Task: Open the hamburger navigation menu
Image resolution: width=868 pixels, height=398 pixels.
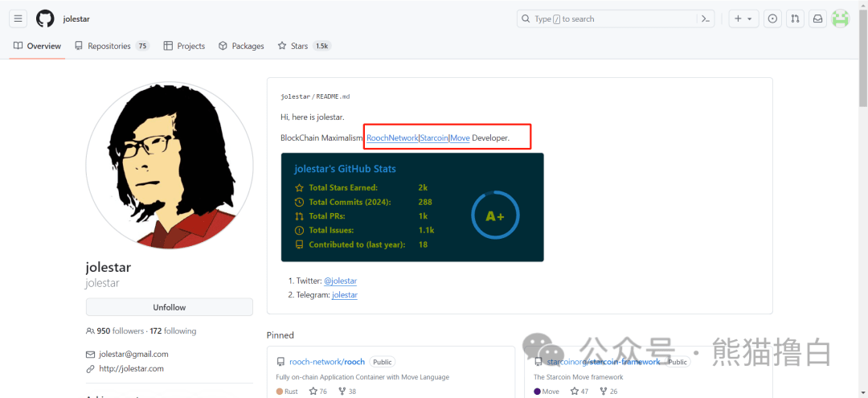Action: (x=18, y=18)
